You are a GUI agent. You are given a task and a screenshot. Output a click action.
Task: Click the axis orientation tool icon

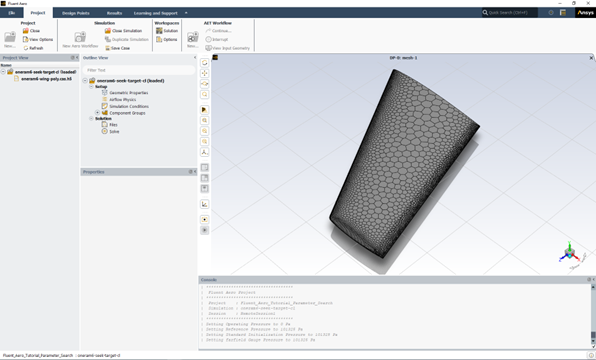point(204,152)
